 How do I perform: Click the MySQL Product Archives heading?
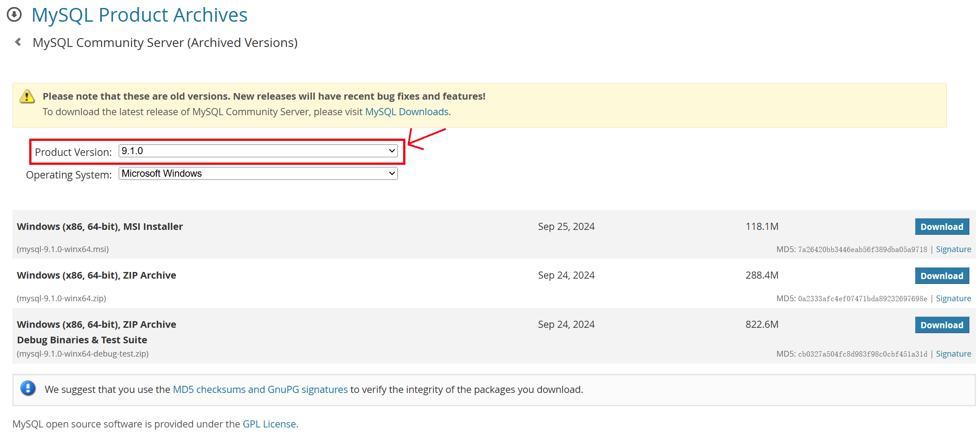point(139,15)
